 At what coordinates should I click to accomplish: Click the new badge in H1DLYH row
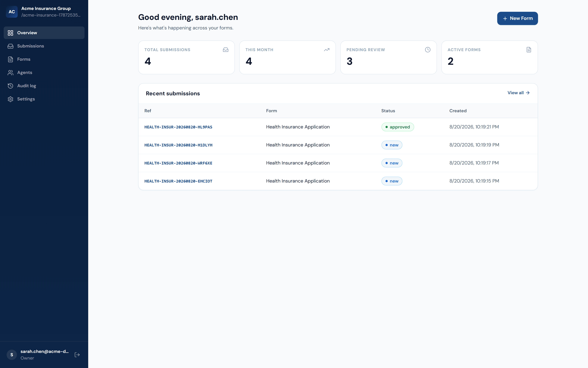coord(392,145)
